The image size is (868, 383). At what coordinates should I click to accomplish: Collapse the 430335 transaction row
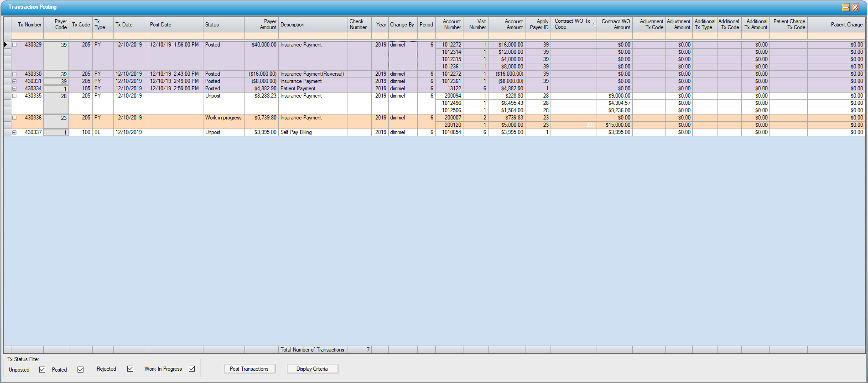[x=15, y=96]
